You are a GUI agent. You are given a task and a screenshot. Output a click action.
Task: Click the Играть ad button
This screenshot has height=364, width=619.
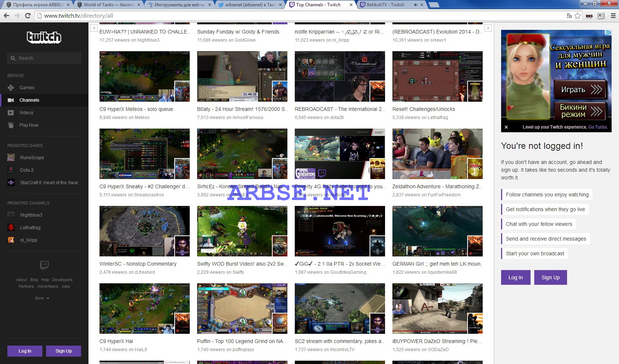[x=580, y=90]
